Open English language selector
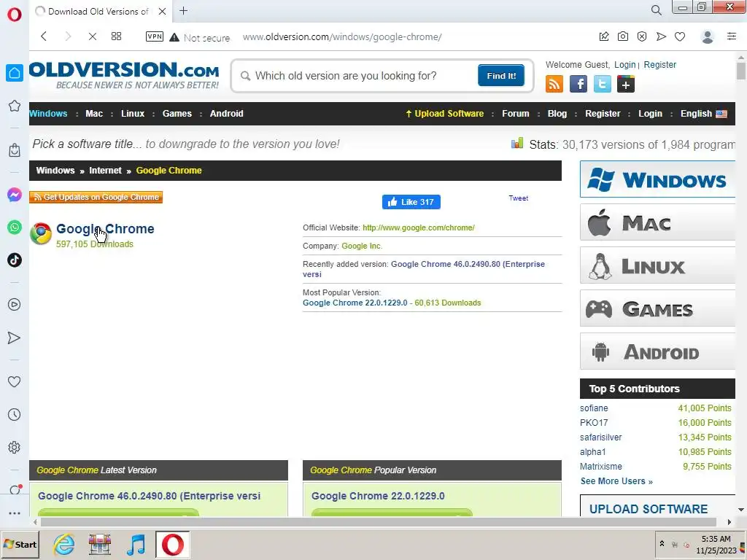747x560 pixels. 704,113
